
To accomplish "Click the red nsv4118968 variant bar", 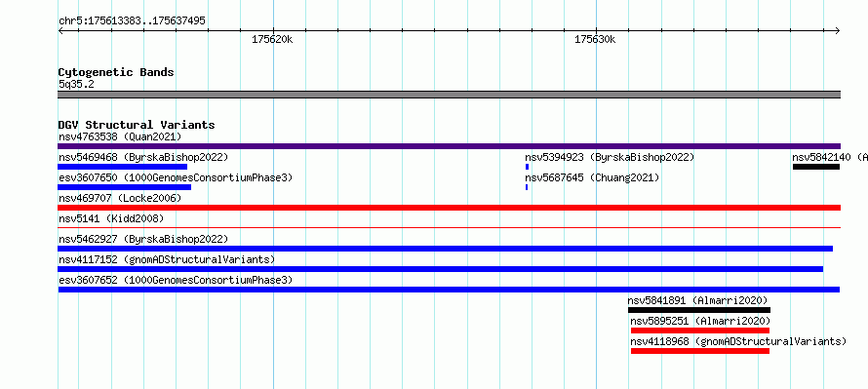I will [700, 351].
